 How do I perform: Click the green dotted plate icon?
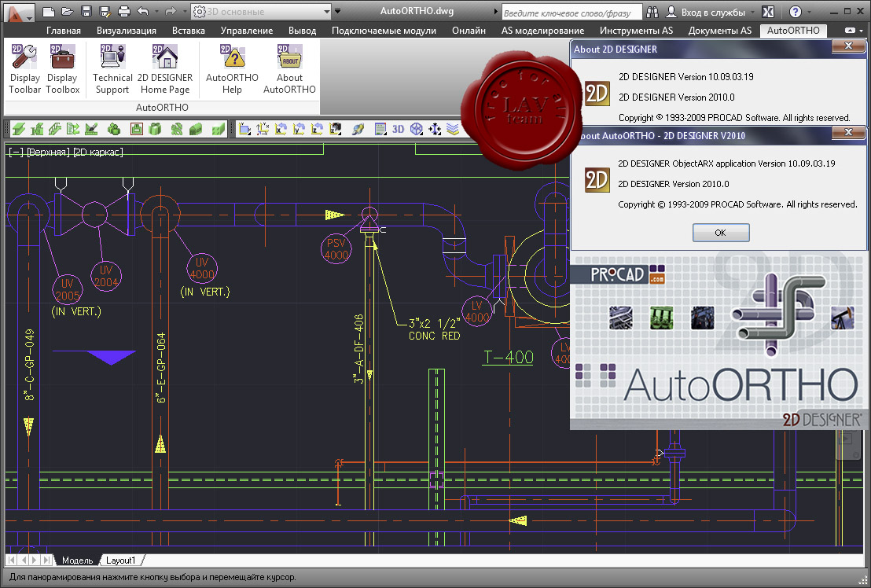219,130
